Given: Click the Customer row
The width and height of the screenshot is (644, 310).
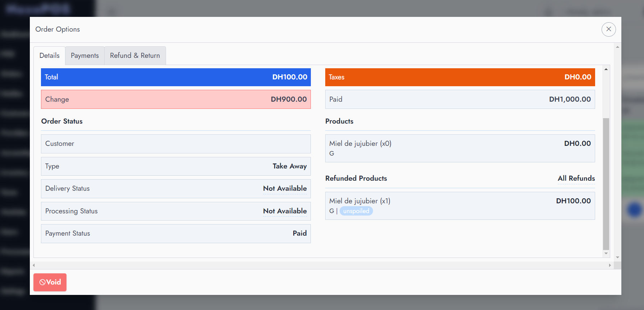Looking at the screenshot, I should pos(176,144).
